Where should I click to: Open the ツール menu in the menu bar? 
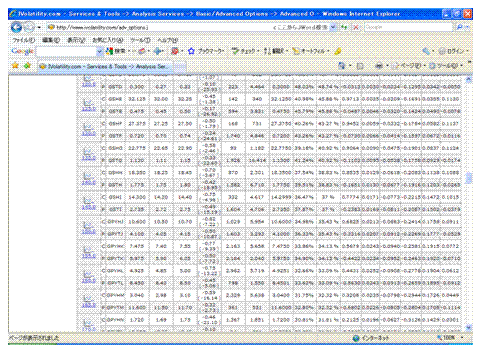[140, 40]
